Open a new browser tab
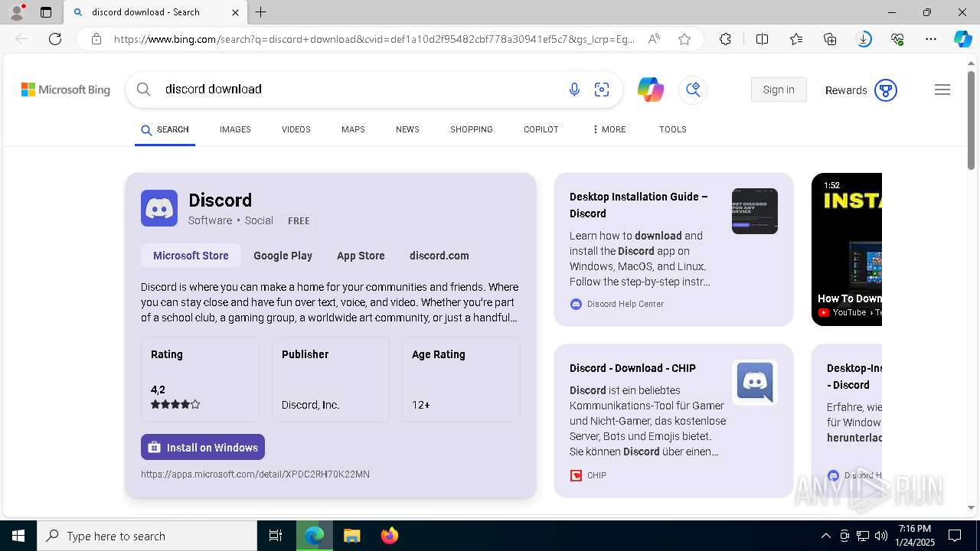980x551 pixels. pyautogui.click(x=261, y=12)
